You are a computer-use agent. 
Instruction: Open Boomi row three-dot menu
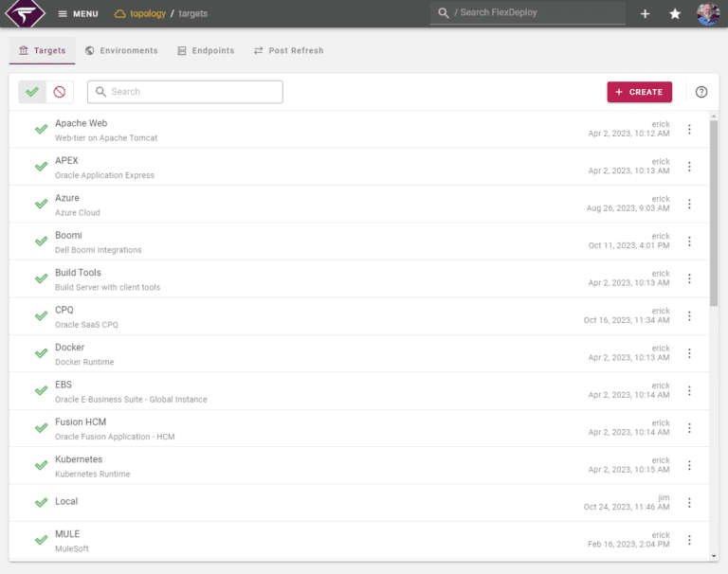(x=689, y=242)
